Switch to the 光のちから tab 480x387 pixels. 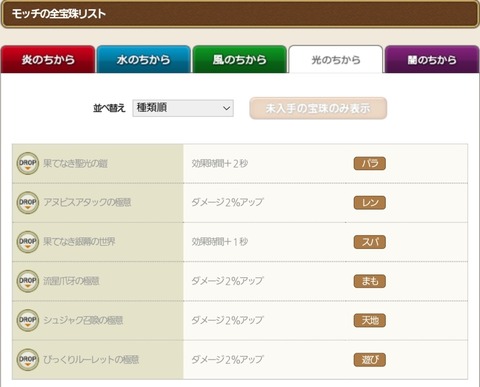[x=336, y=59]
